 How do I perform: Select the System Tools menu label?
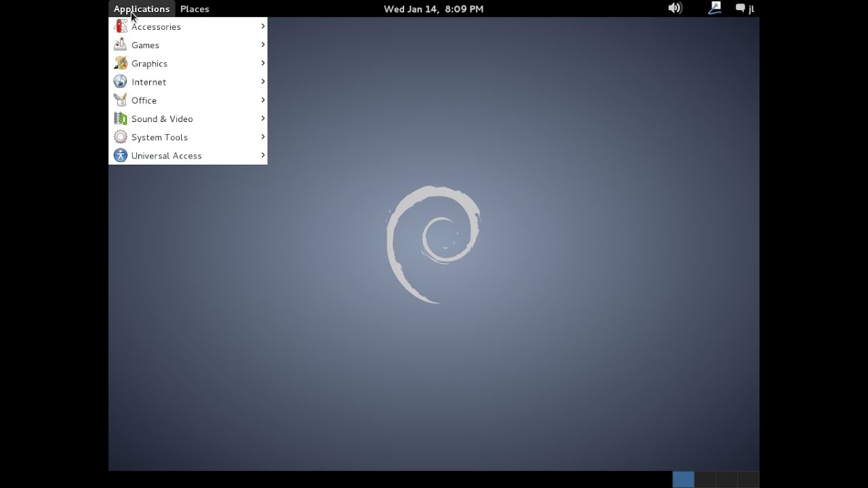point(159,137)
